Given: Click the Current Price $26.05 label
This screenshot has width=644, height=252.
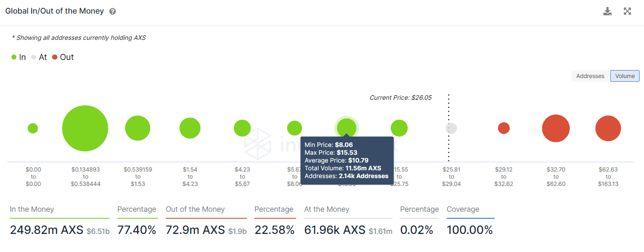Looking at the screenshot, I should tap(400, 98).
